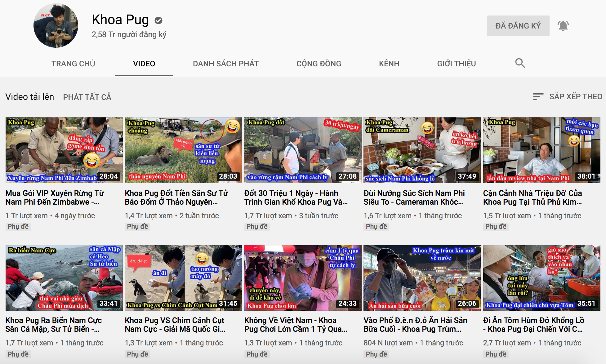Click the sort lines icon

coord(538,97)
